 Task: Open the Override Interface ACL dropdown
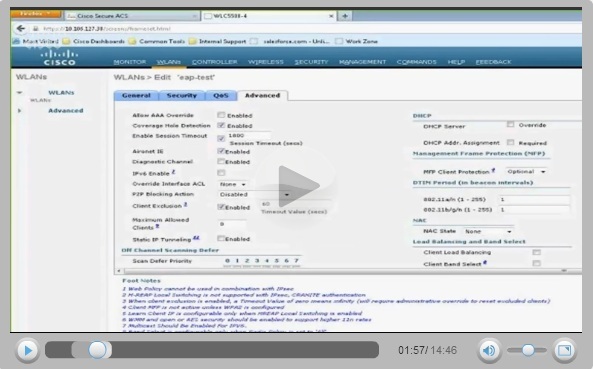tap(233, 184)
